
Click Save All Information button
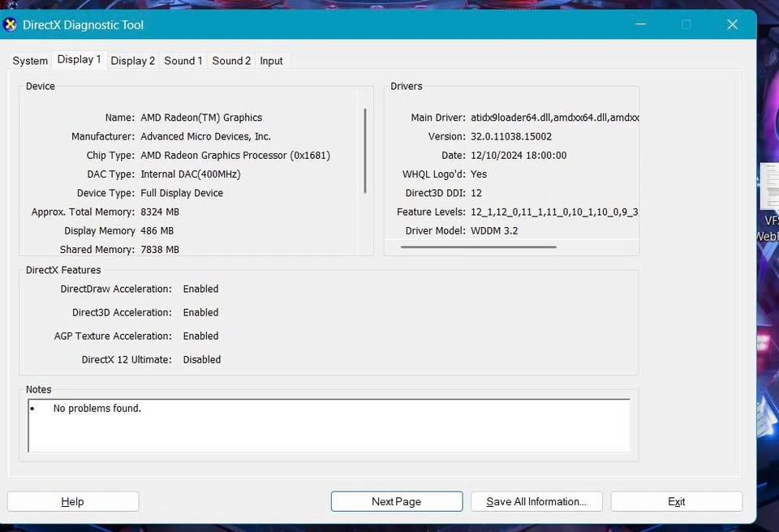(536, 502)
